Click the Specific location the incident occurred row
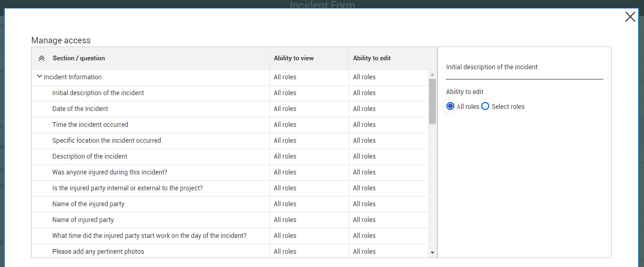The height and width of the screenshot is (267, 644). point(107,141)
